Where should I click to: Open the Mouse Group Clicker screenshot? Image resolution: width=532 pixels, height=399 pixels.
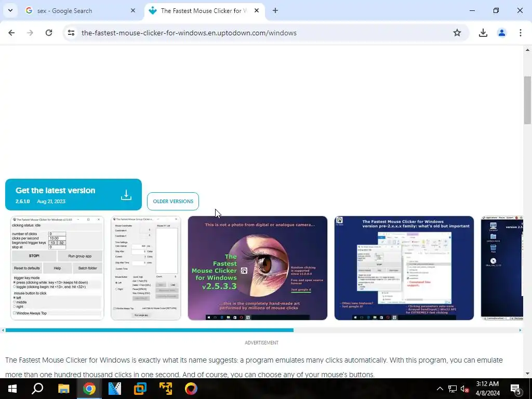[x=146, y=268]
